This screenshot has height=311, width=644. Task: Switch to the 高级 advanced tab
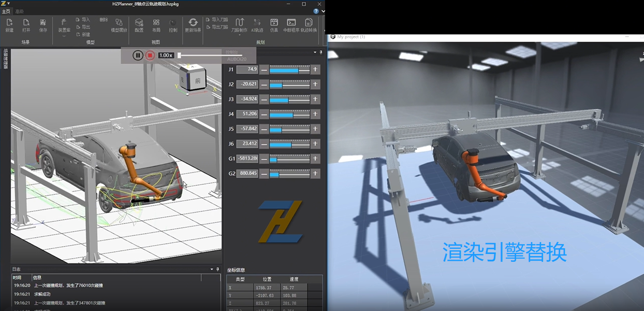(x=19, y=11)
